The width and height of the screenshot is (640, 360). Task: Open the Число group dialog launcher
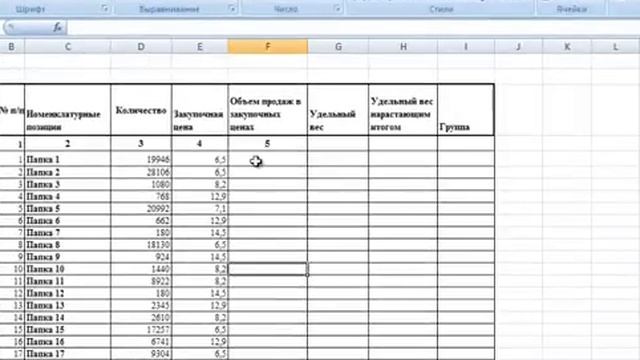tap(337, 8)
